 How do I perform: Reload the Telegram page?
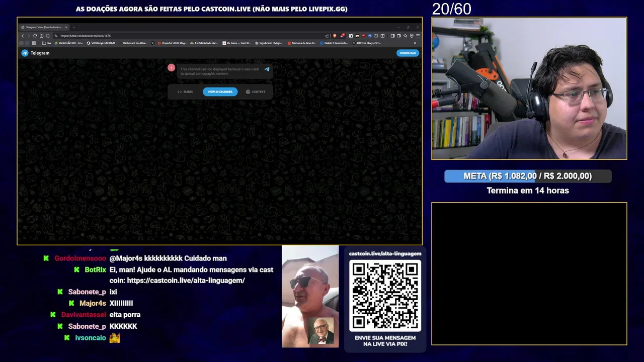coord(35,36)
